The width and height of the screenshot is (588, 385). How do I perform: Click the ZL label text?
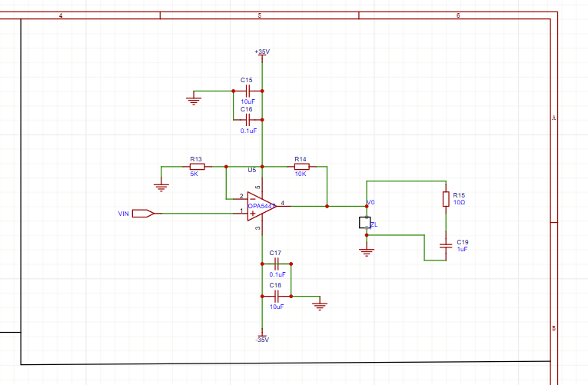coord(374,224)
